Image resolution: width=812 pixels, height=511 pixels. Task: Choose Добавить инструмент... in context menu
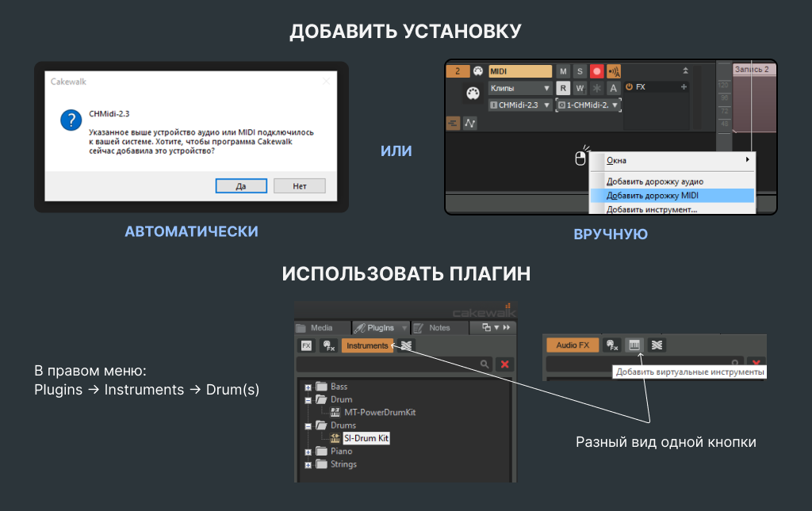pyautogui.click(x=672, y=209)
